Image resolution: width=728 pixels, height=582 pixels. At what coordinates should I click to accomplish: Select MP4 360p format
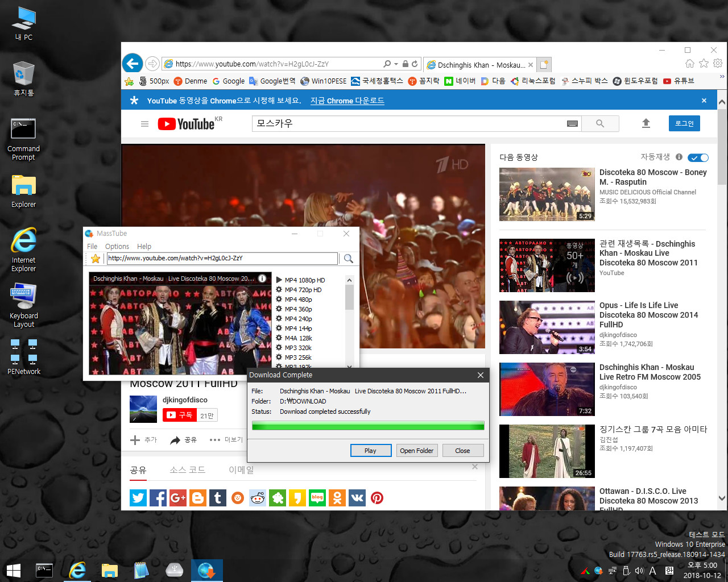pyautogui.click(x=294, y=309)
